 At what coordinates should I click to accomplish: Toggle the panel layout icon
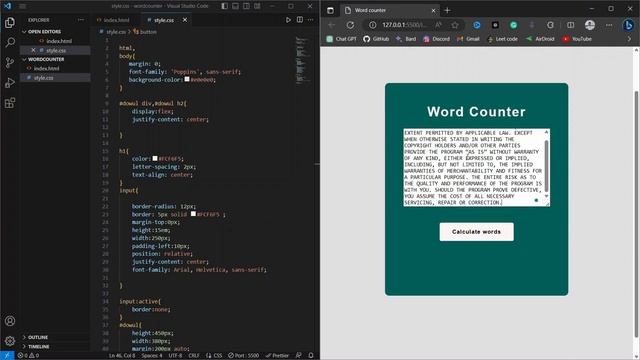pyautogui.click(x=236, y=6)
